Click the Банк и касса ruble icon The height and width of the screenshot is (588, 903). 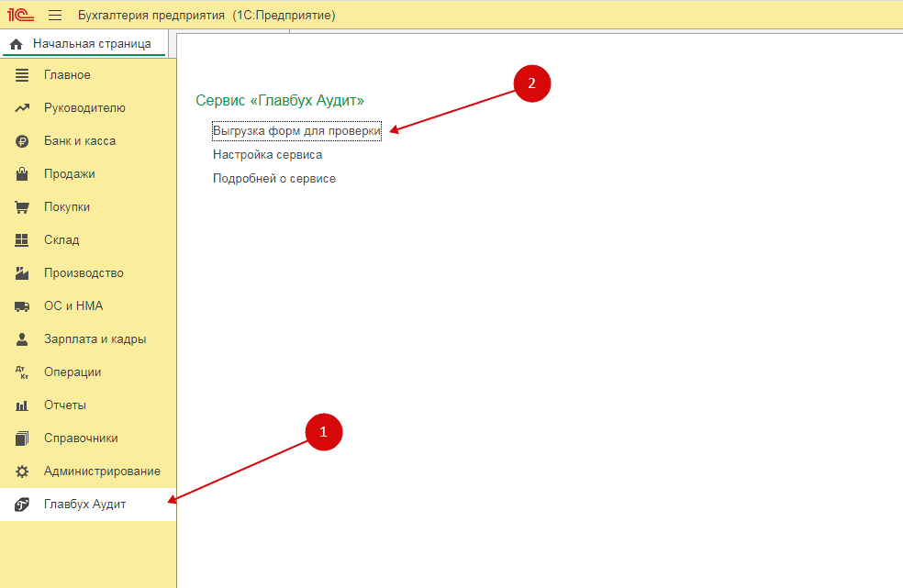pyautogui.click(x=23, y=141)
